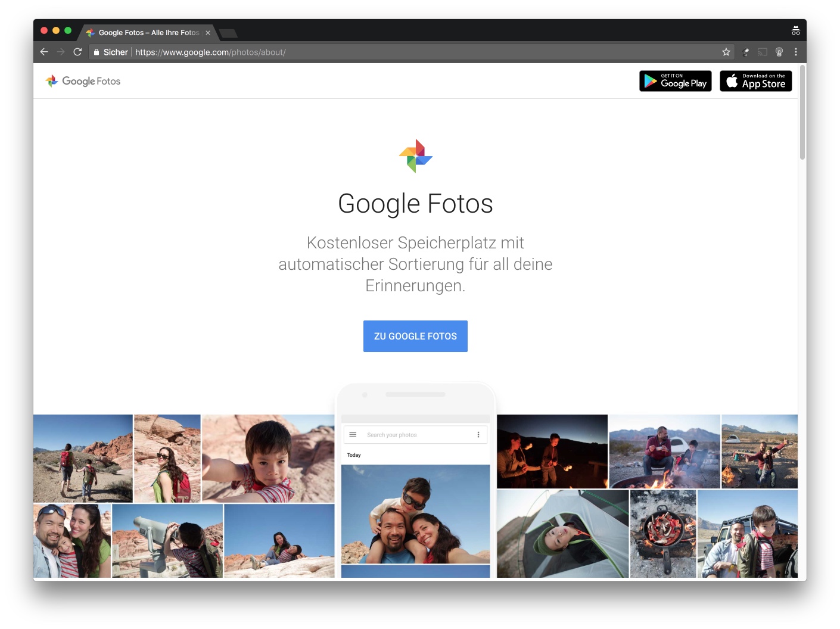Open night photo of marshmallow roasting
The image size is (840, 629).
pyautogui.click(x=552, y=451)
